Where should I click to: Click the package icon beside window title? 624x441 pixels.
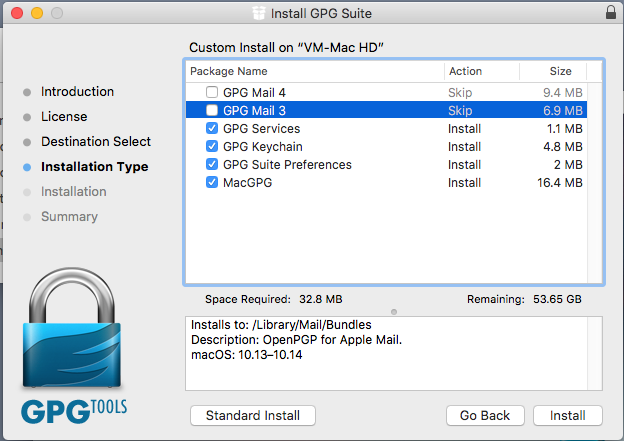point(259,13)
